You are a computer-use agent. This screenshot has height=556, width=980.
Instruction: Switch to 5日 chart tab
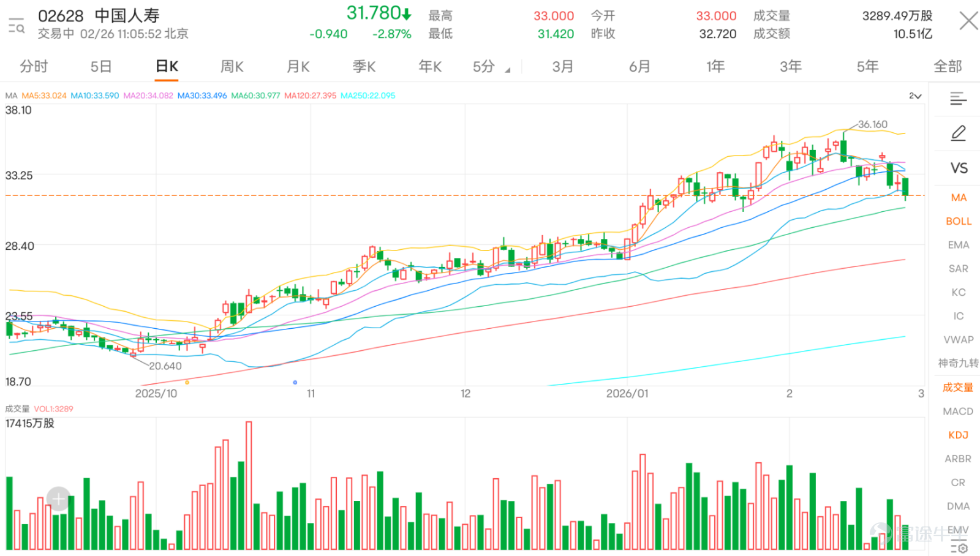(x=101, y=66)
